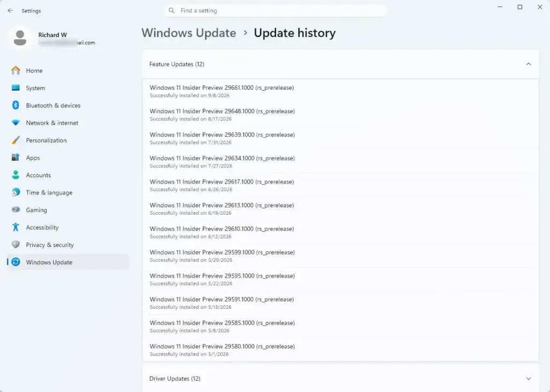Click 'Successfully installed on 5/1/2026' text
Screen dimensions: 550x392
pyautogui.click(x=189, y=354)
